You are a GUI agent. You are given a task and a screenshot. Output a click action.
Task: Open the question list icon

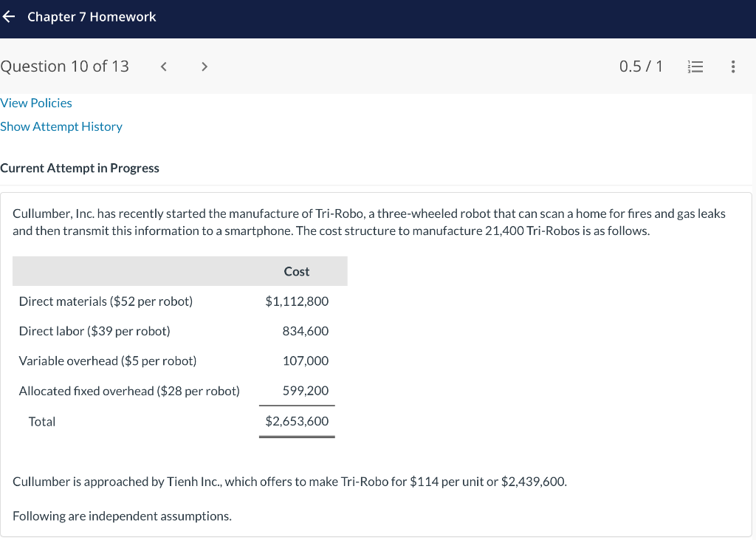(x=695, y=66)
